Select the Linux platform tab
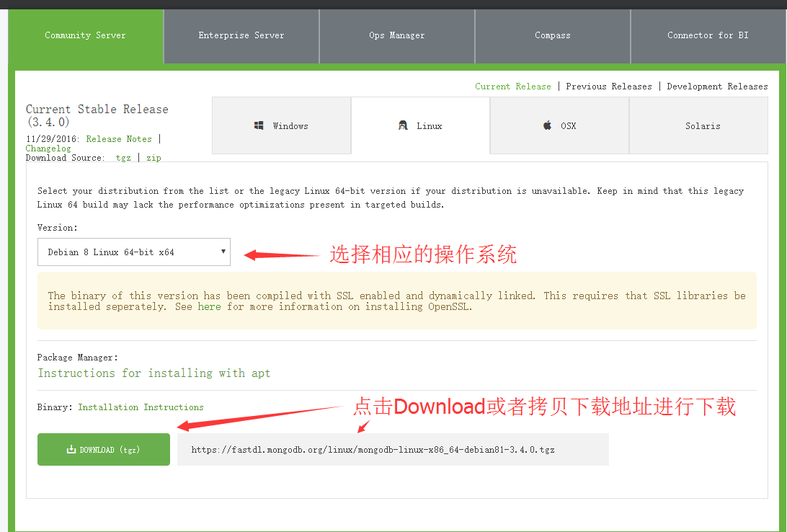The width and height of the screenshot is (787, 532). point(421,125)
